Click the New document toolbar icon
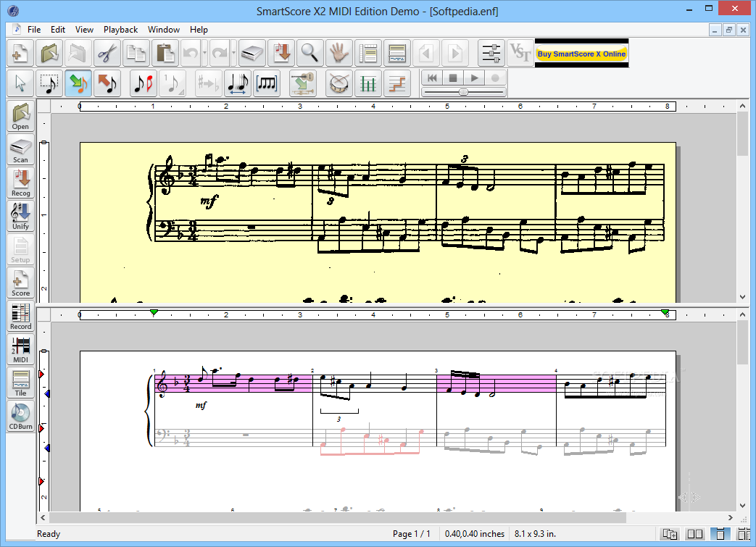756x547 pixels. [x=20, y=53]
